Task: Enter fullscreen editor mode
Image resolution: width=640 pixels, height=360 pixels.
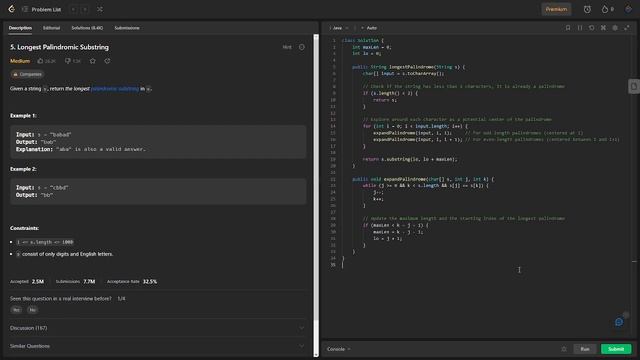Action: click(627, 28)
